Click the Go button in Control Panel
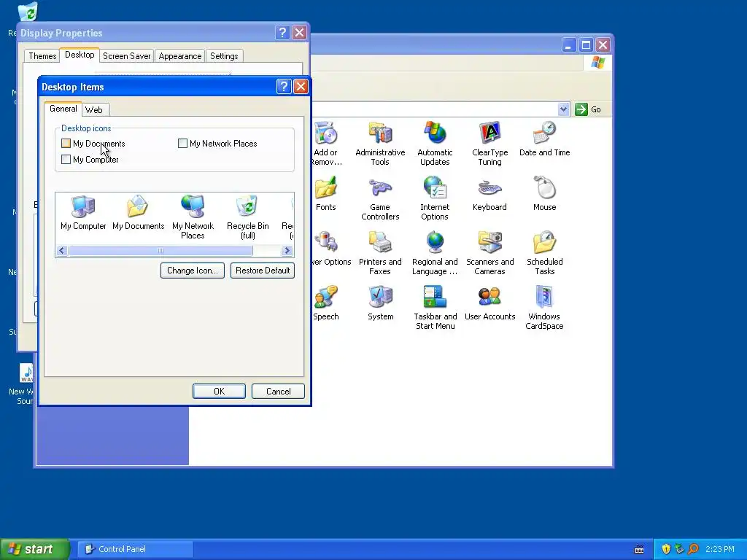747x560 pixels. 588,109
